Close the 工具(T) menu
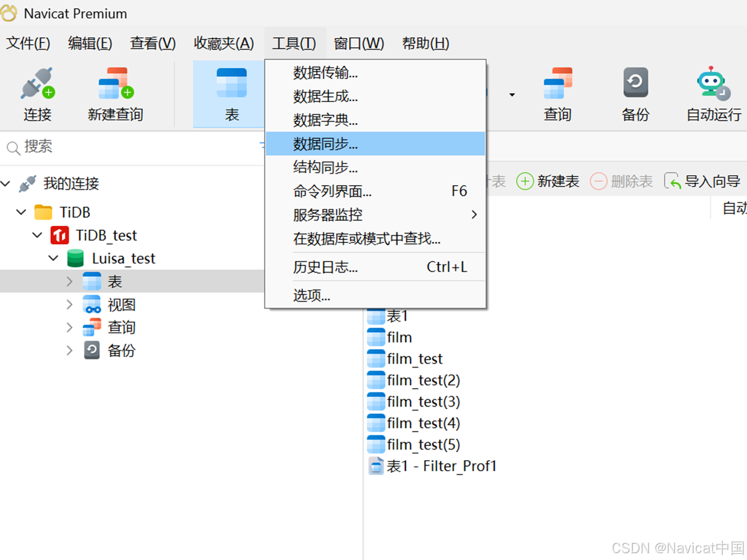Screen dimensions: 747x560 click(x=294, y=43)
